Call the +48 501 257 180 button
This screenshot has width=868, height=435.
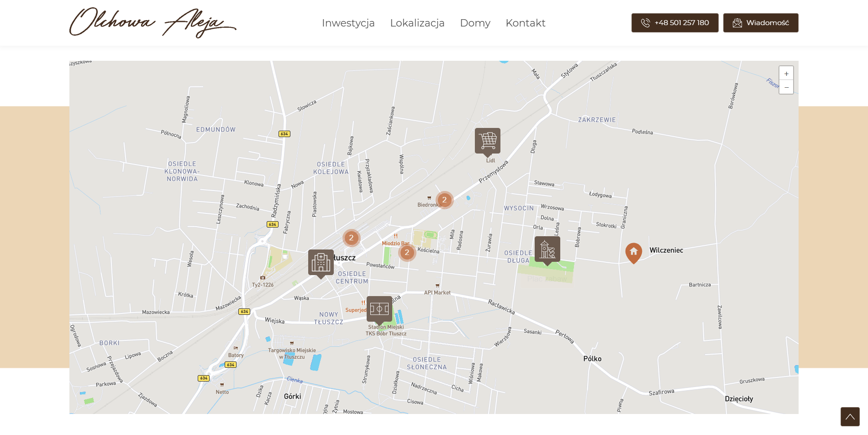pos(674,23)
